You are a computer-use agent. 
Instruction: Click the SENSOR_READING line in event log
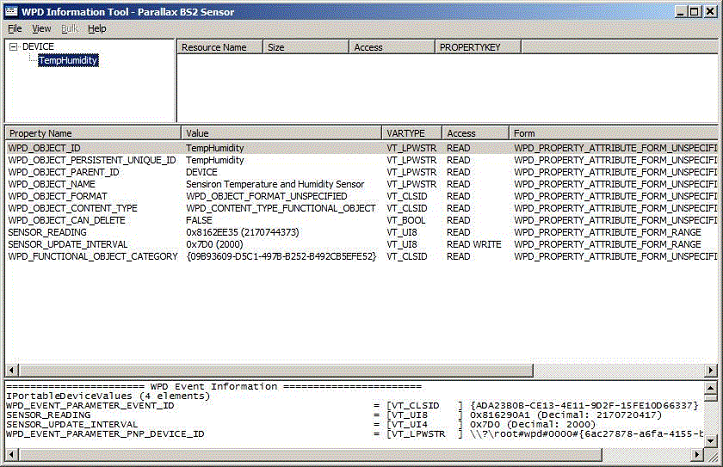(x=334, y=415)
